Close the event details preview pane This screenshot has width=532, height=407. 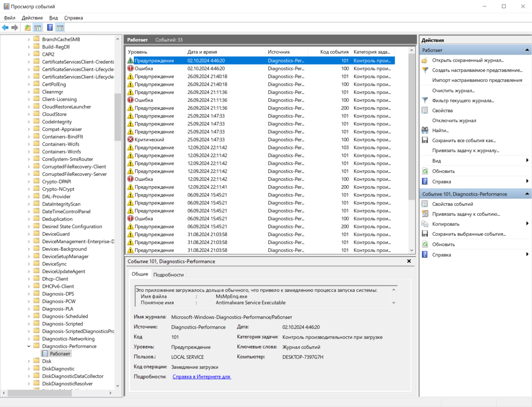coord(409,261)
